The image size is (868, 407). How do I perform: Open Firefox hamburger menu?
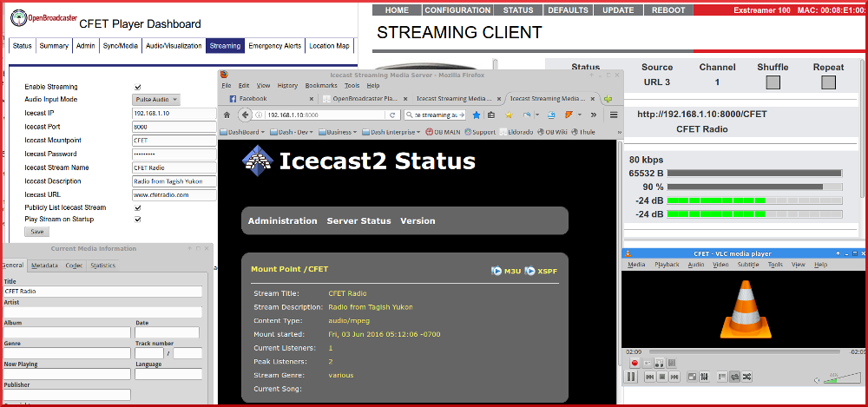(x=614, y=115)
